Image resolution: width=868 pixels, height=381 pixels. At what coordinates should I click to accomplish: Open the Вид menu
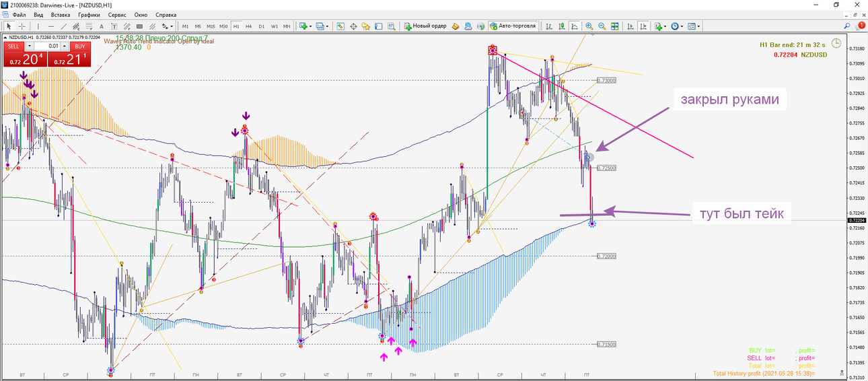tap(38, 14)
